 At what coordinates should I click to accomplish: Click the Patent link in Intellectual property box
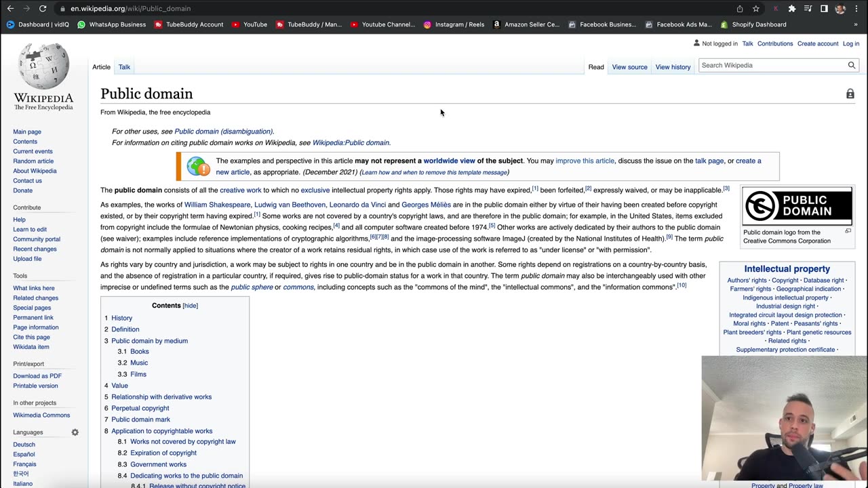[x=780, y=324]
